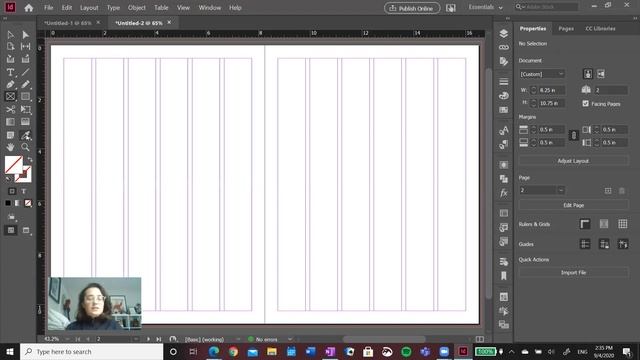Click the number of pages field

[611, 90]
